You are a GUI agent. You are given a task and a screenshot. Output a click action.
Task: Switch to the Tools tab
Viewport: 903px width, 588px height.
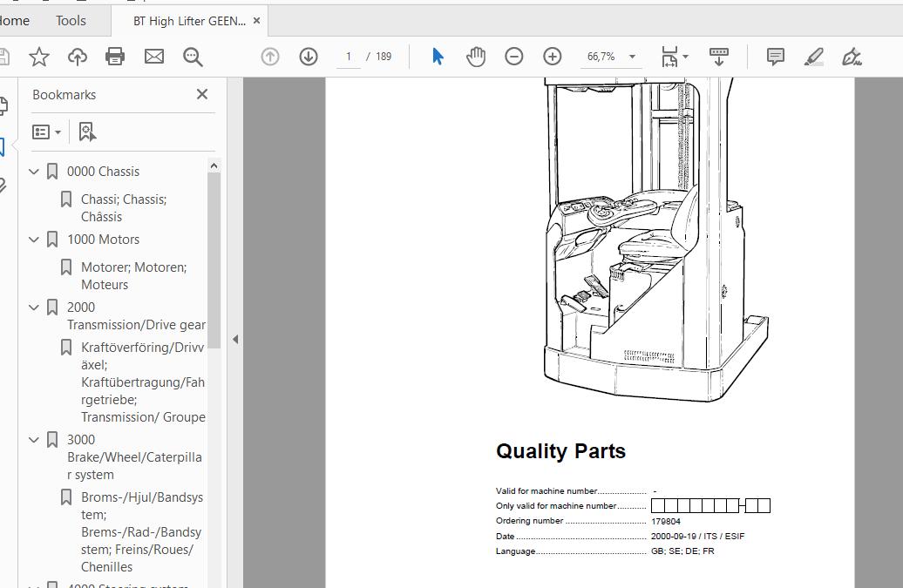coord(71,21)
